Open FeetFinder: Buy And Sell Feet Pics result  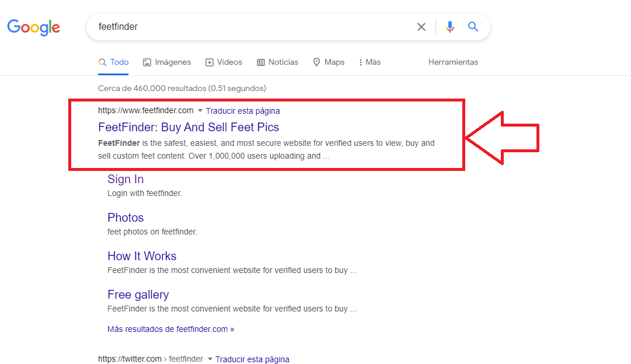(x=189, y=127)
